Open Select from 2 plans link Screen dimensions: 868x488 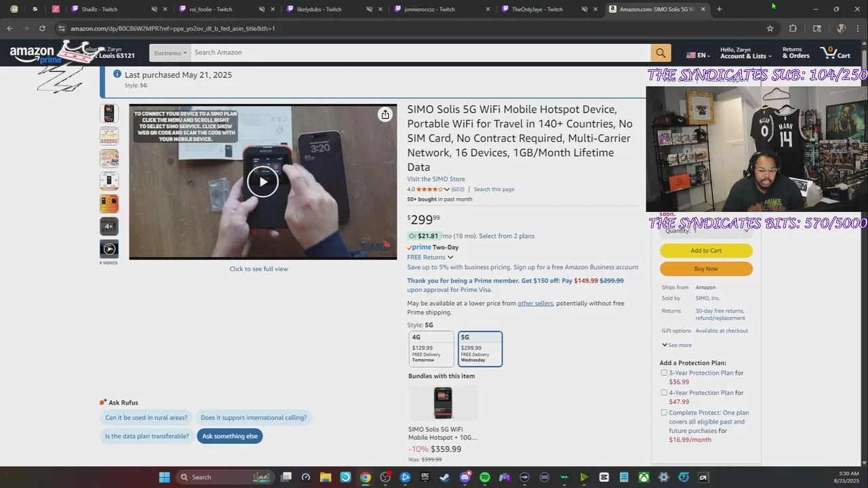(x=507, y=236)
